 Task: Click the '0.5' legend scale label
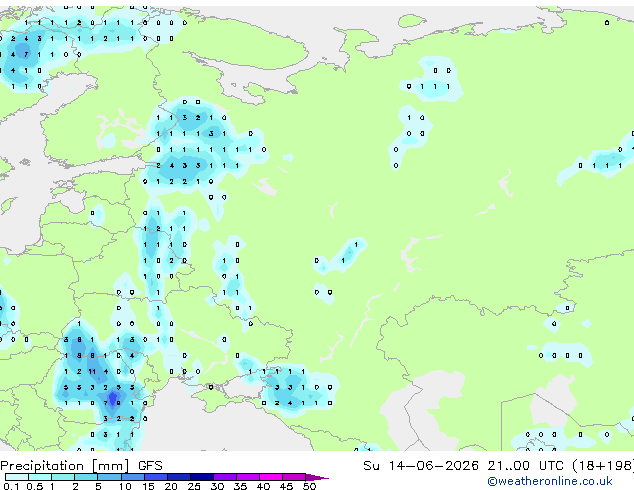[x=35, y=486]
